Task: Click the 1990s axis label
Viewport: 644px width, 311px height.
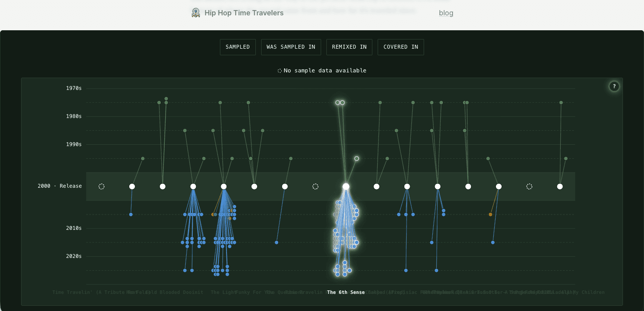Action: coord(74,144)
